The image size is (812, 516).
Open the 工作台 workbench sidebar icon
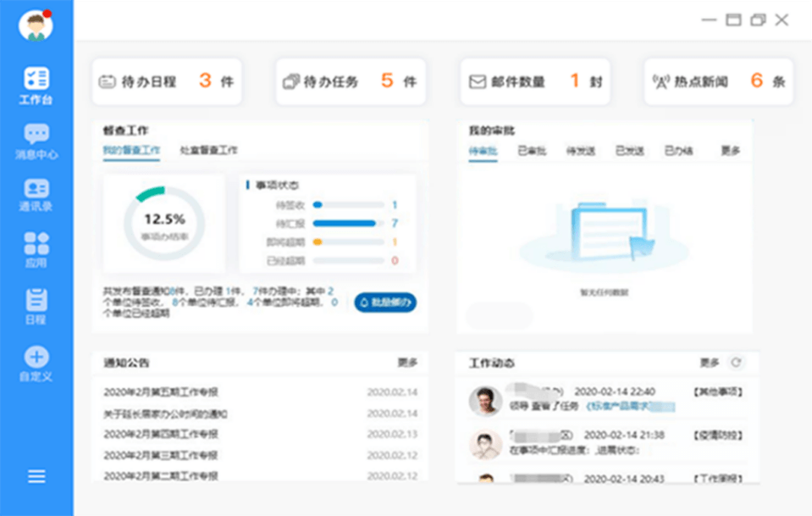(36, 80)
